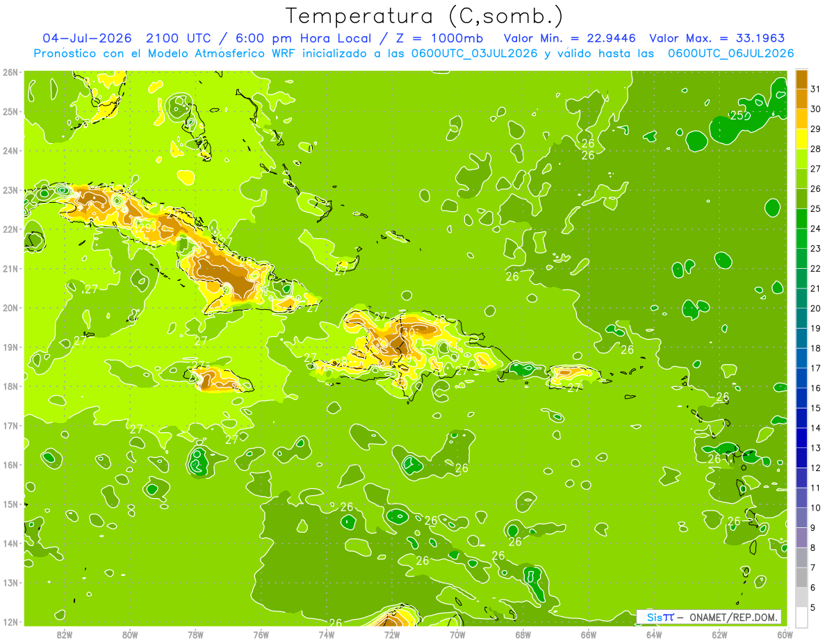Click the '13N' latitude axis label
834x644 pixels.
(10, 582)
